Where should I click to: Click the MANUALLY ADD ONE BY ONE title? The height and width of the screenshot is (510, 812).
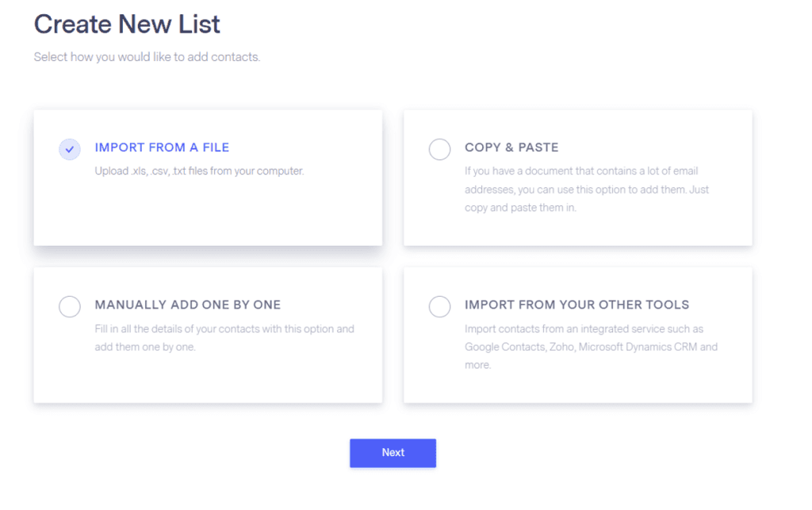[188, 305]
